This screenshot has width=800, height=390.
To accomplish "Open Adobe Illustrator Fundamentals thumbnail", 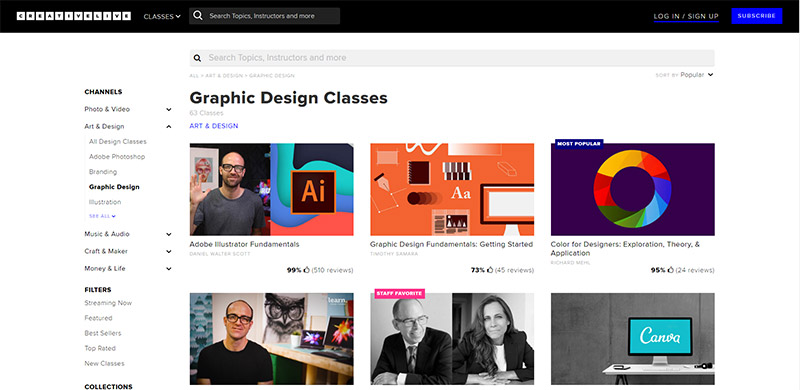I will [x=271, y=189].
